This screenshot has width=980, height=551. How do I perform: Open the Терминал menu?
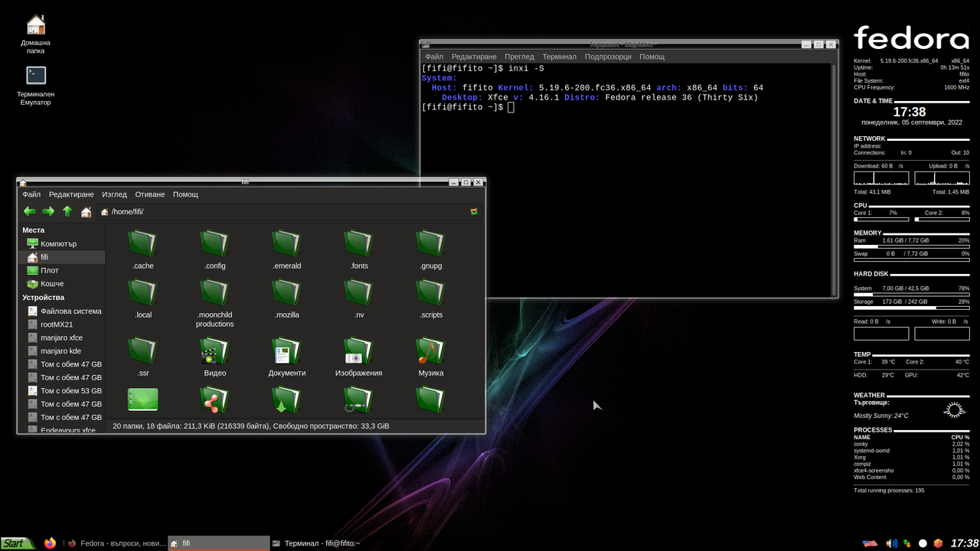(560, 57)
